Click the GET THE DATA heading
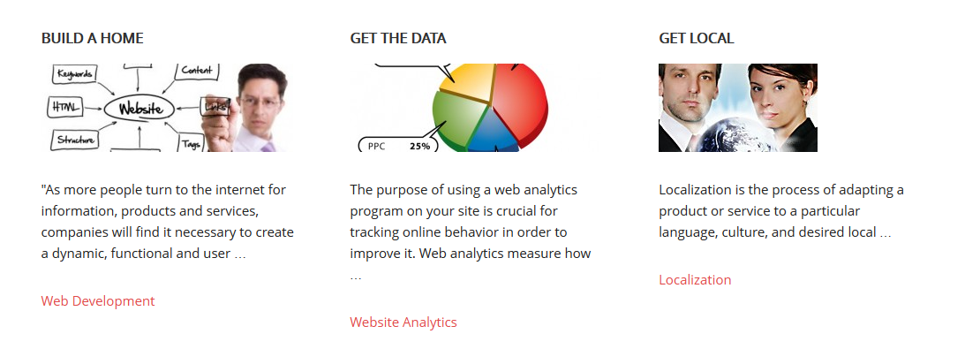This screenshot has width=980, height=349. 397,38
